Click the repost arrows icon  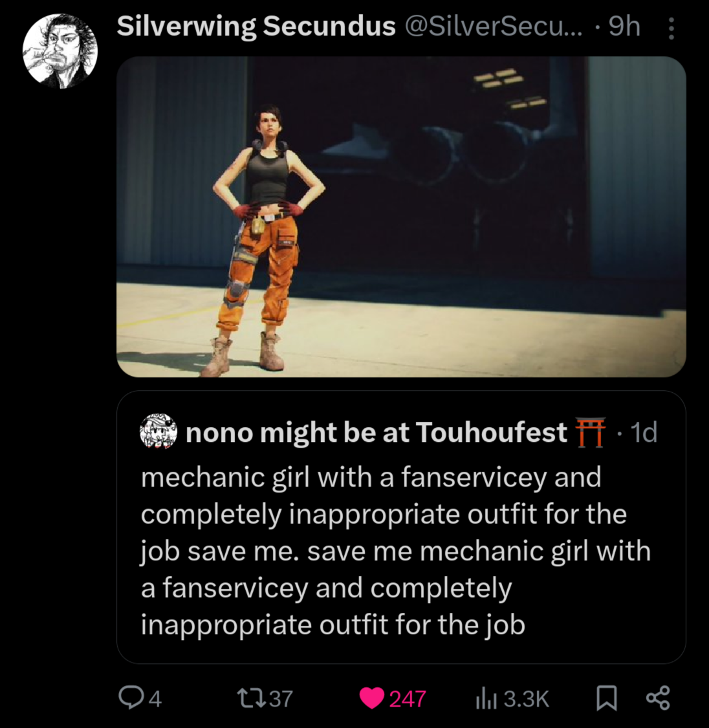tap(250, 698)
